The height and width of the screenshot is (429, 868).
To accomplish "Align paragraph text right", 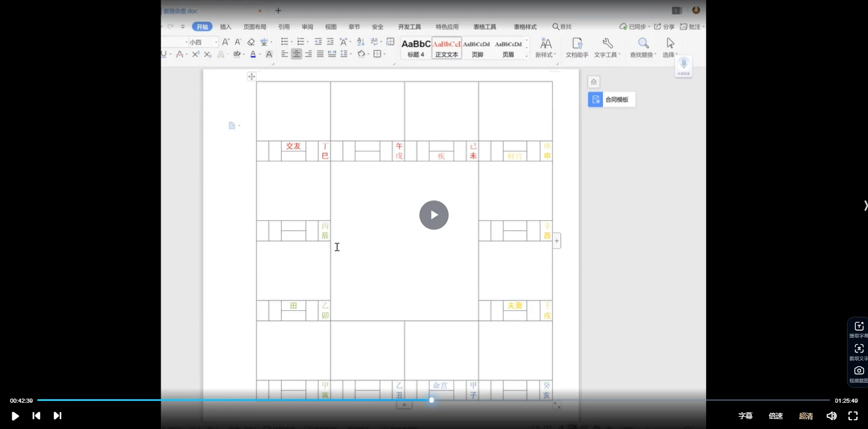I will tap(308, 54).
